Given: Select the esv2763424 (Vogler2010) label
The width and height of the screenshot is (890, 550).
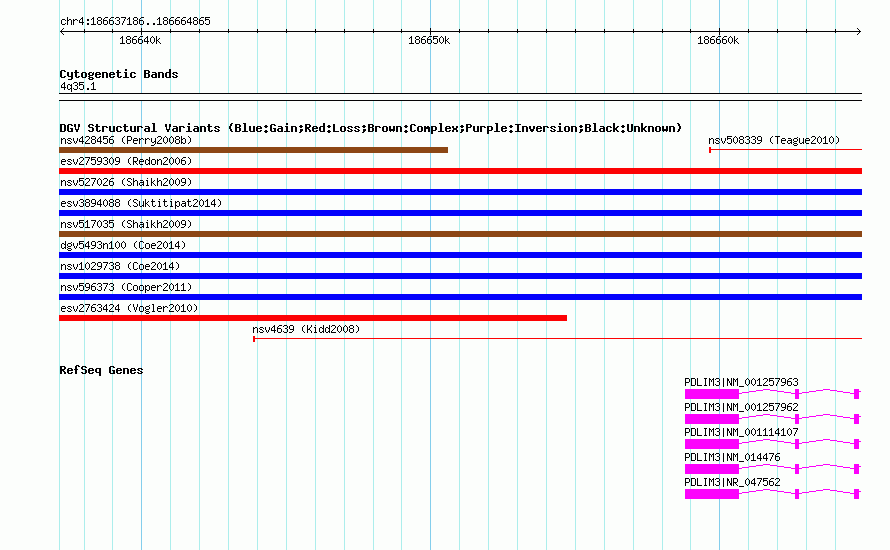Looking at the screenshot, I should (x=129, y=308).
